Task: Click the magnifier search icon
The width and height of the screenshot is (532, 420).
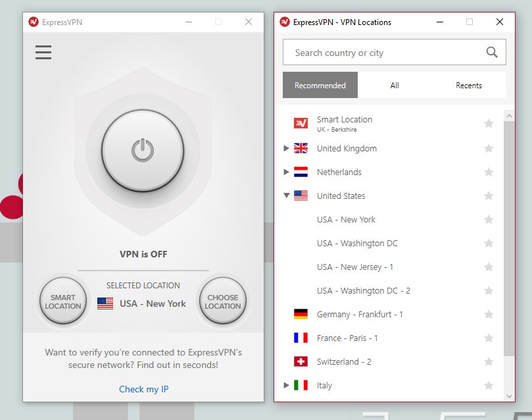Action: click(492, 52)
